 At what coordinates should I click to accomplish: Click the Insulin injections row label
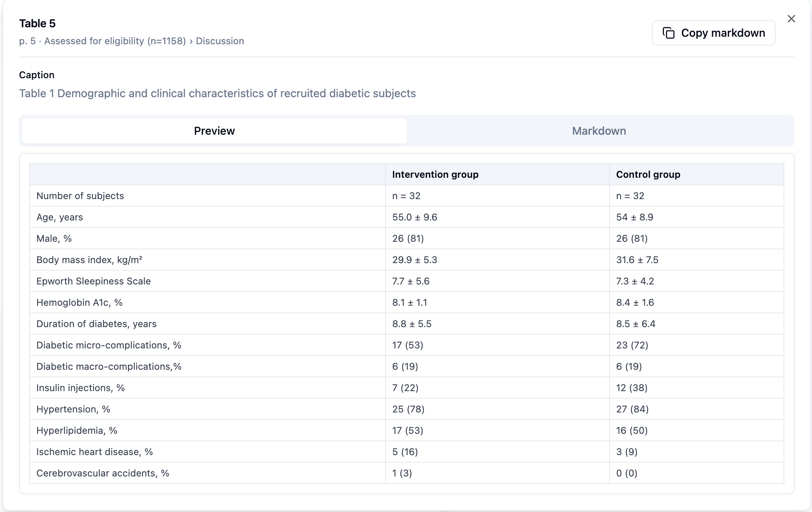[x=80, y=388]
